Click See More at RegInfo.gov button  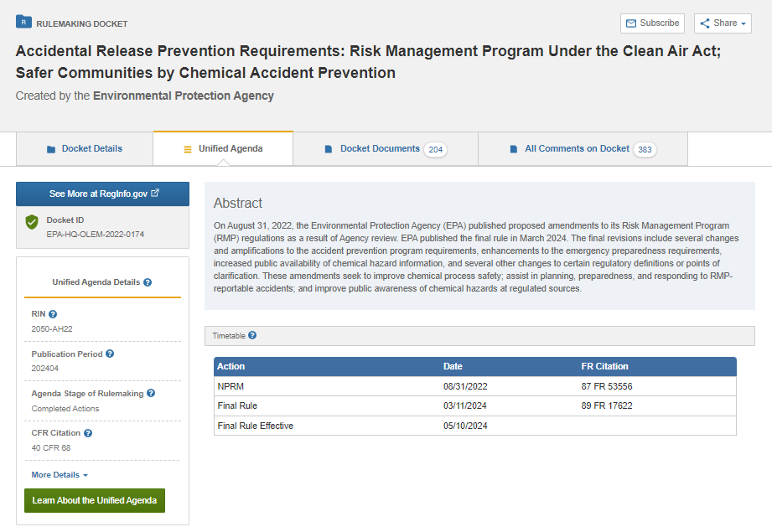(103, 194)
